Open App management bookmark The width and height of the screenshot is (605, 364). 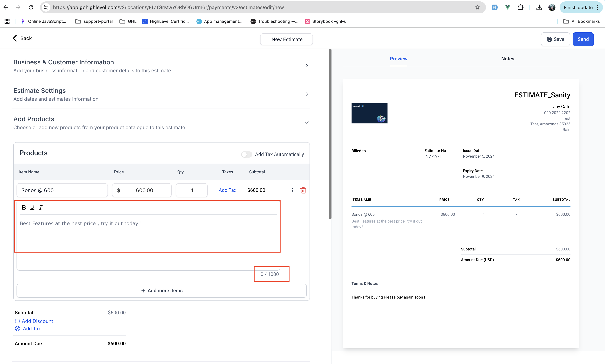(x=219, y=21)
